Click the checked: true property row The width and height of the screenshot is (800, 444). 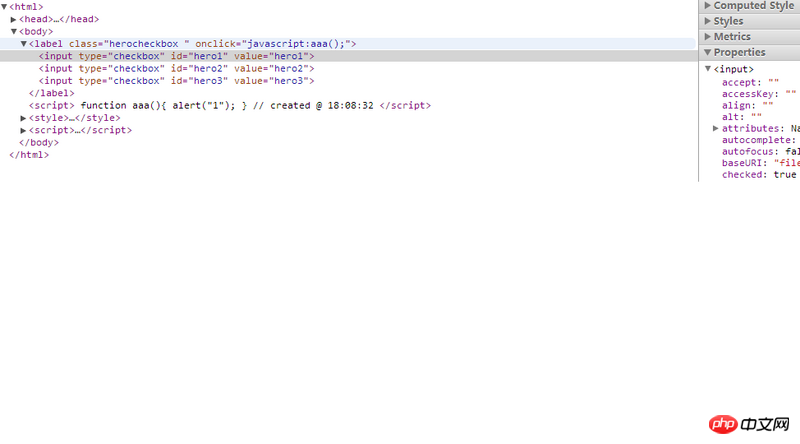pos(759,175)
